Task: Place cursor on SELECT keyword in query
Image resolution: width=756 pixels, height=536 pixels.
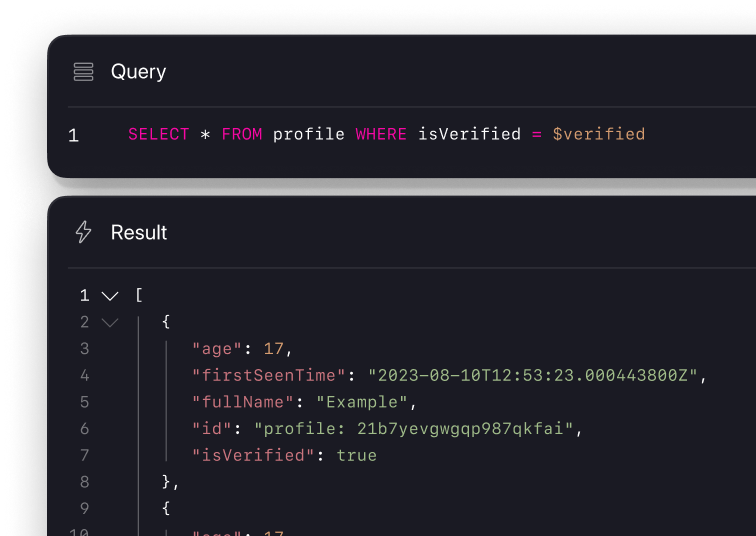Action: tap(158, 134)
